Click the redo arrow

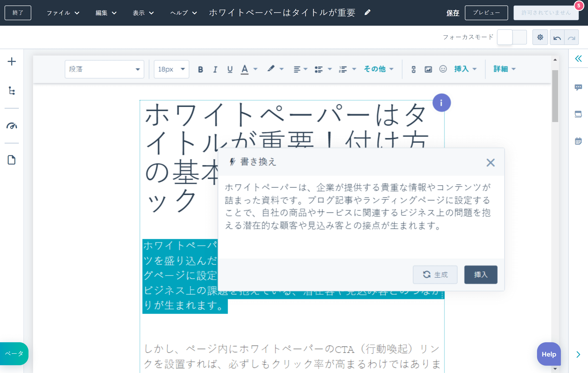(x=571, y=37)
